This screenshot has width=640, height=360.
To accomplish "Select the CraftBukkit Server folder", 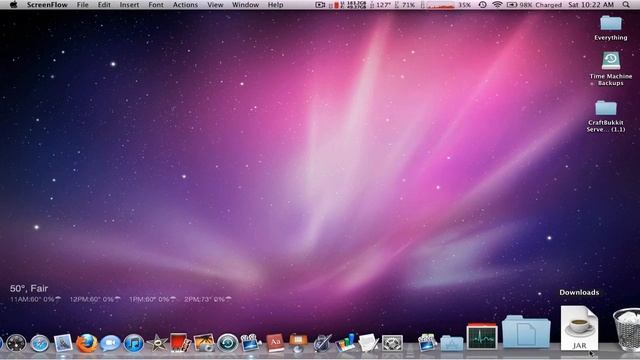I will pos(606,116).
